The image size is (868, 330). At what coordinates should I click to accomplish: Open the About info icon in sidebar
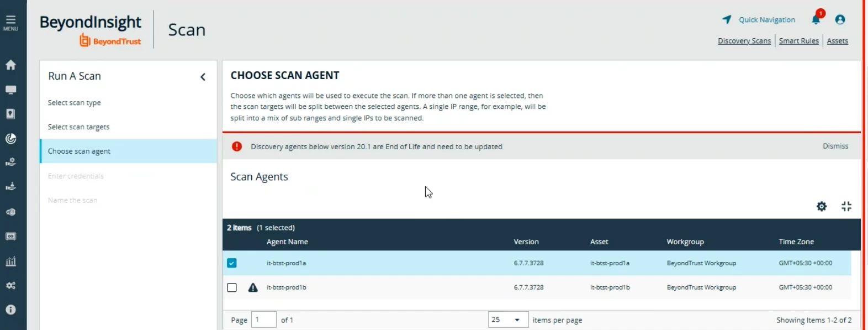click(x=10, y=310)
